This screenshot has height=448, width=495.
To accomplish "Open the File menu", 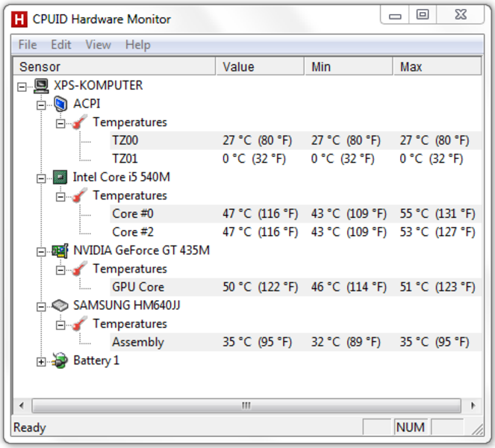I will pyautogui.click(x=28, y=45).
